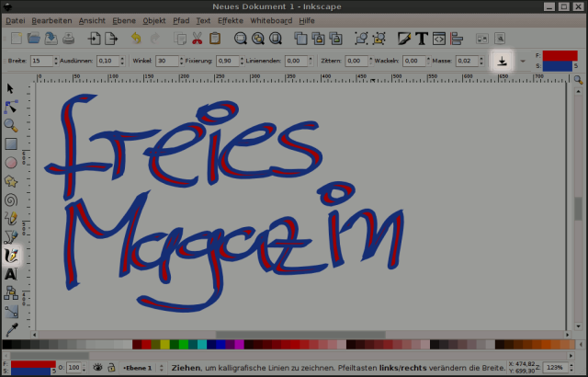Open the Datei menu
Viewport: 588px width, 377px height.
pyautogui.click(x=16, y=20)
